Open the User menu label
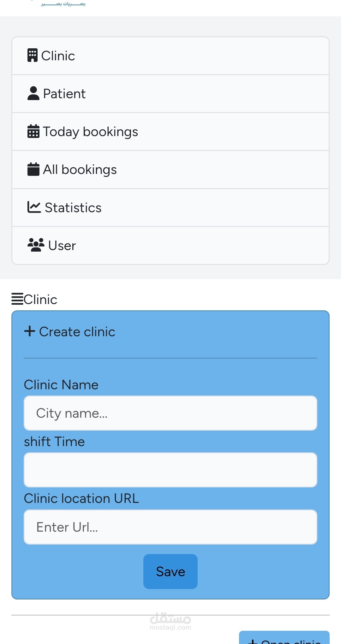The image size is (341, 644). point(62,246)
